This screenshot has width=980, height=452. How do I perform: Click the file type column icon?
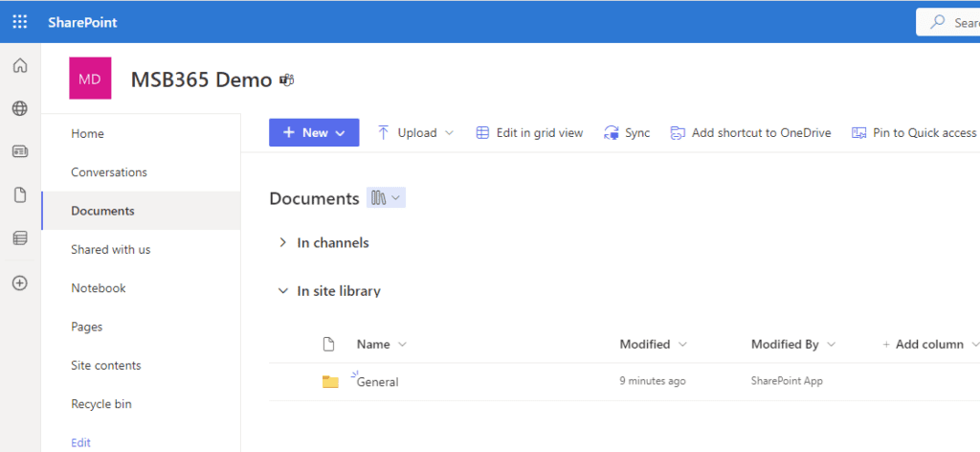click(329, 345)
